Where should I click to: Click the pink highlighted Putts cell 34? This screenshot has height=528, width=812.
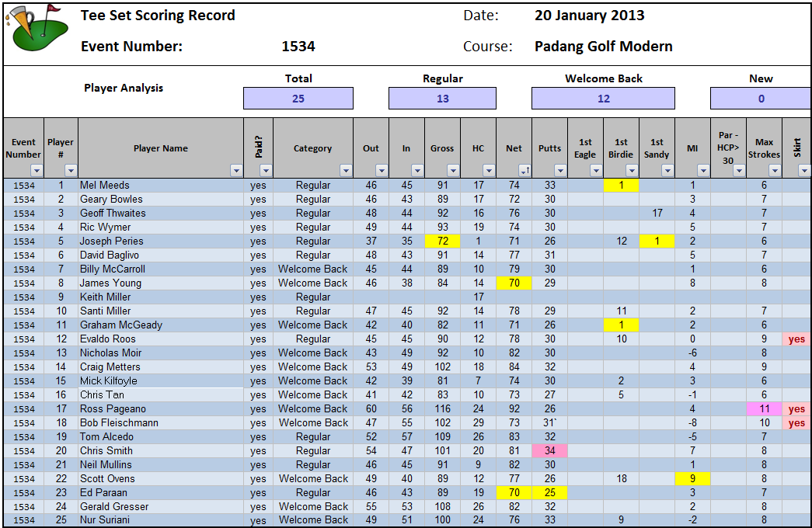tap(549, 451)
